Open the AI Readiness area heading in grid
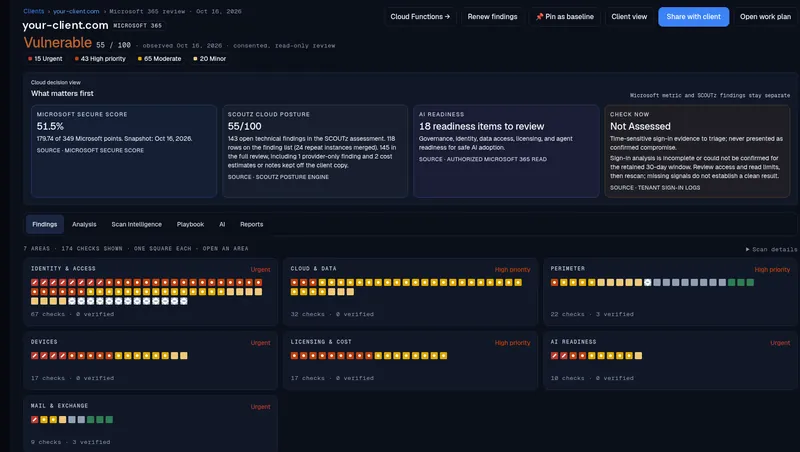 pos(573,342)
